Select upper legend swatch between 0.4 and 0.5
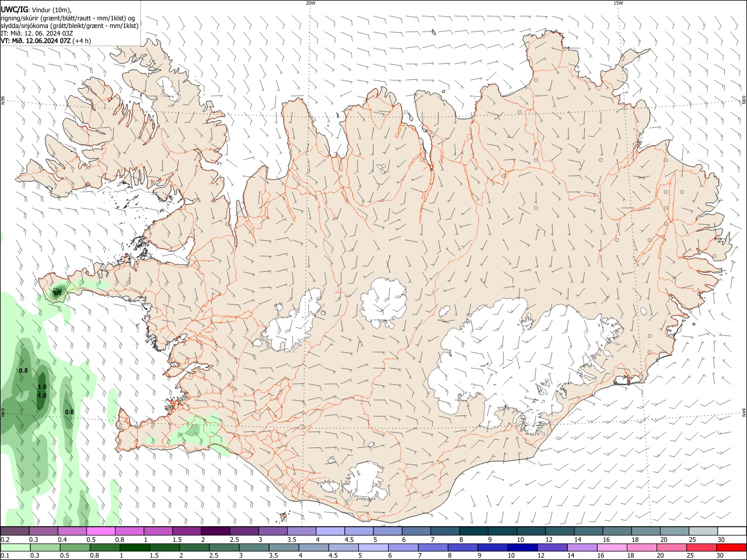Screen dimensions: 747x560 coord(72,531)
